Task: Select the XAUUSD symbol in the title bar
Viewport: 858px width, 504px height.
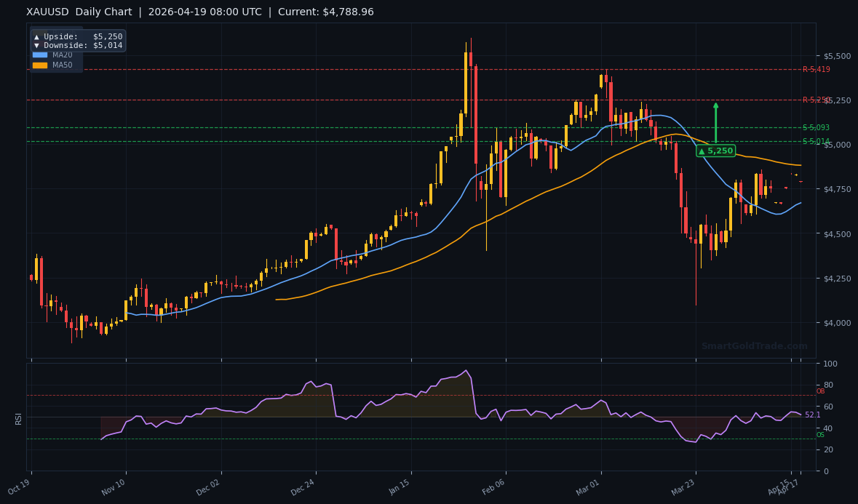Action: (47, 12)
